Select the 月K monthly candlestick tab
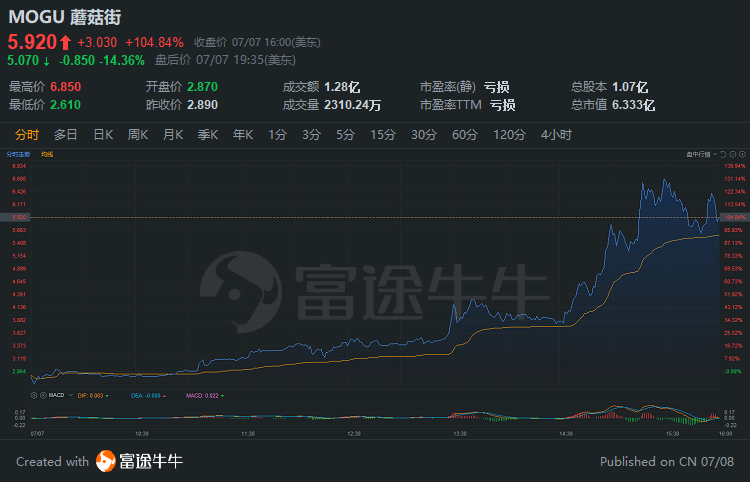 click(x=173, y=135)
